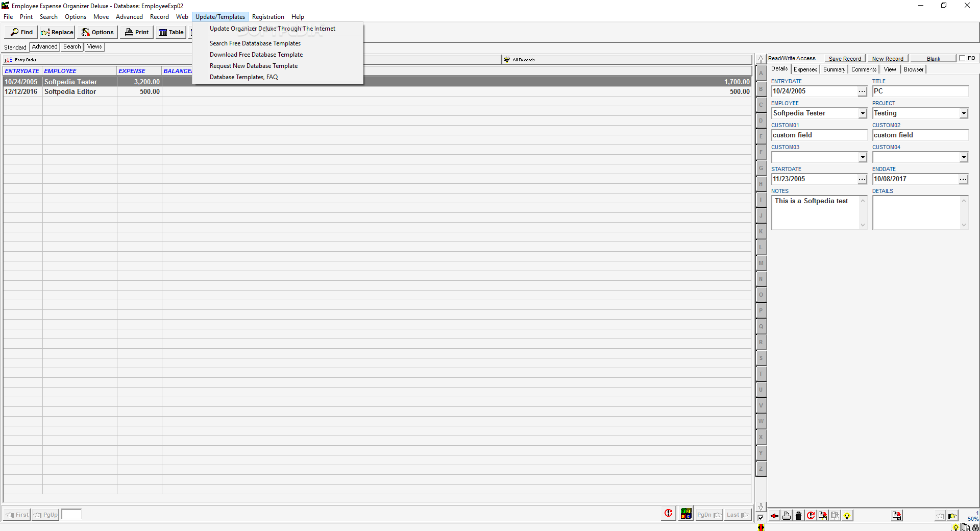Open the Comments tab
Image resolution: width=980 pixels, height=531 pixels.
(864, 69)
